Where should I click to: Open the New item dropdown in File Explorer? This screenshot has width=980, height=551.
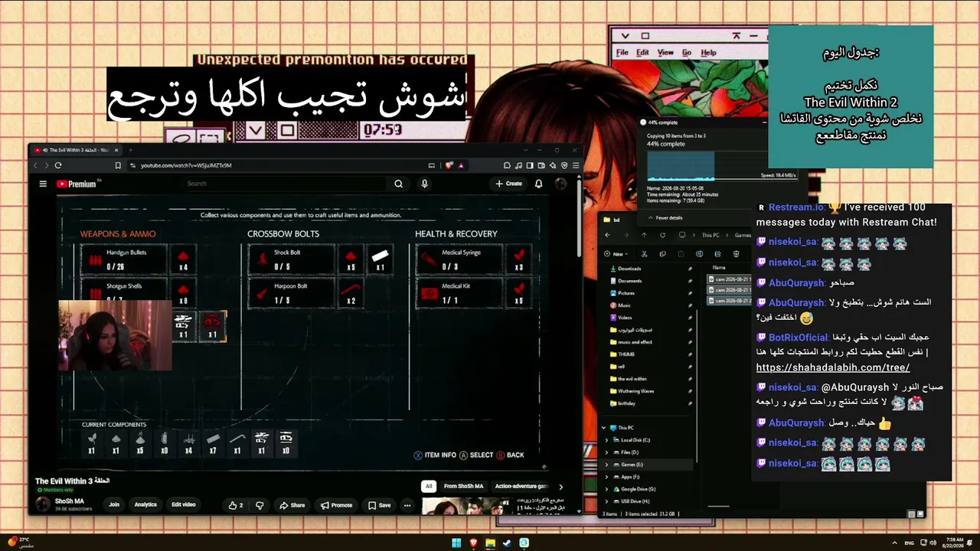(x=616, y=254)
